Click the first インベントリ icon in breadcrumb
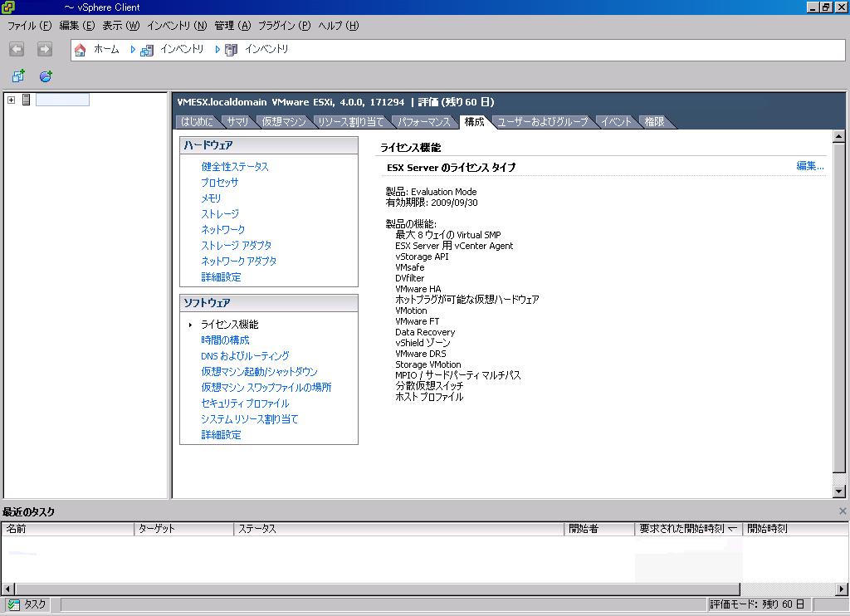Image resolution: width=850 pixels, height=616 pixels. [146, 51]
